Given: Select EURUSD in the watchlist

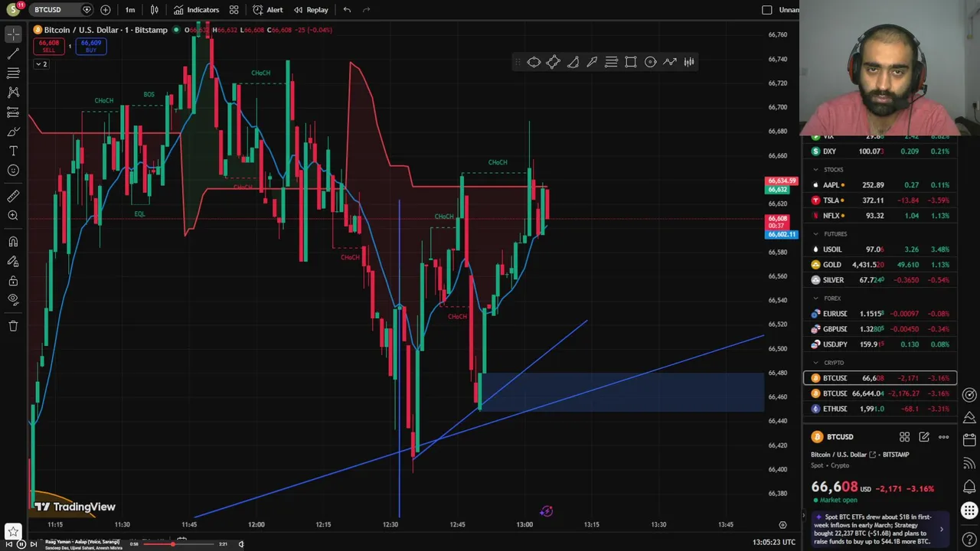Looking at the screenshot, I should (x=880, y=314).
